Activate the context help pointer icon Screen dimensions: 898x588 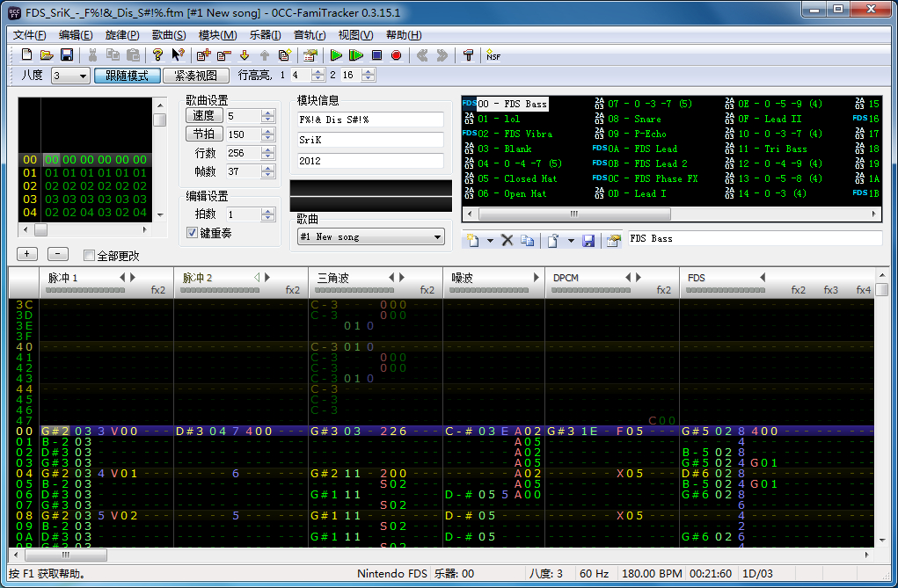click(x=178, y=55)
